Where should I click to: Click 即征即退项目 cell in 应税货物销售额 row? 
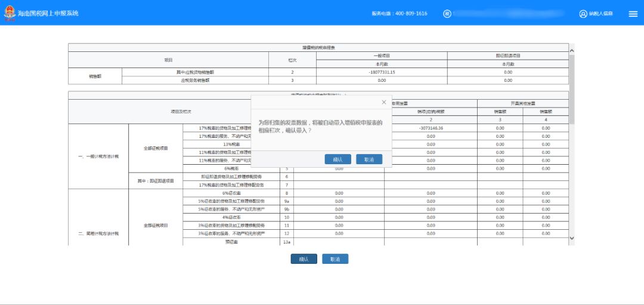click(x=507, y=72)
